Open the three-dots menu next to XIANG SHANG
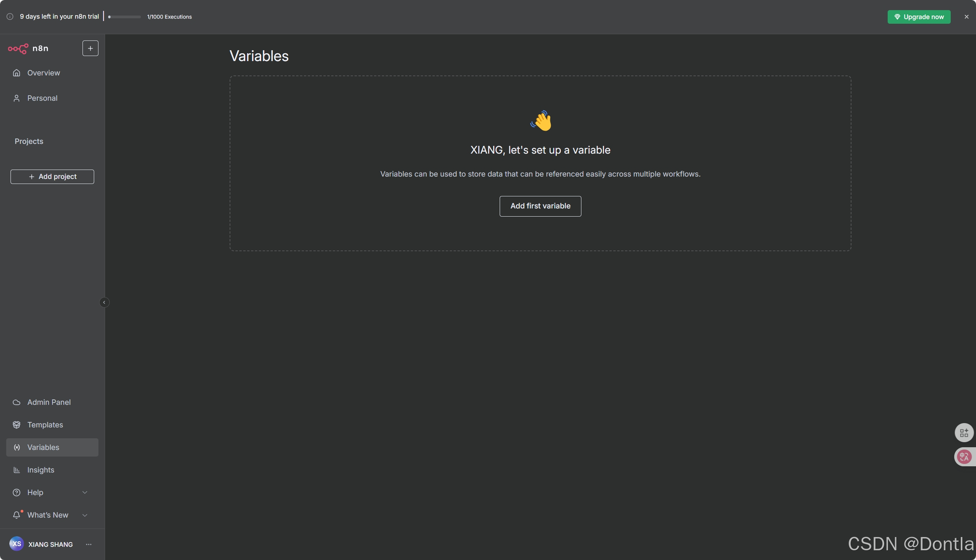The image size is (976, 560). [89, 544]
